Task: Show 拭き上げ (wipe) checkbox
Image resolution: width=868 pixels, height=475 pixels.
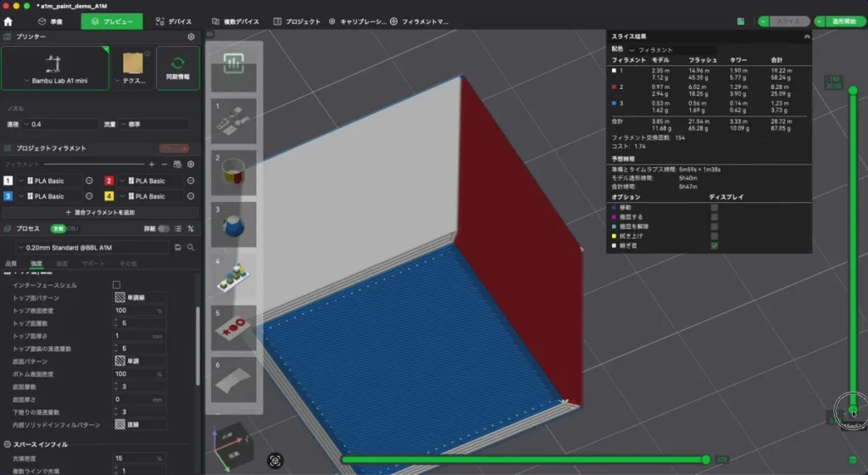Action: click(x=714, y=236)
